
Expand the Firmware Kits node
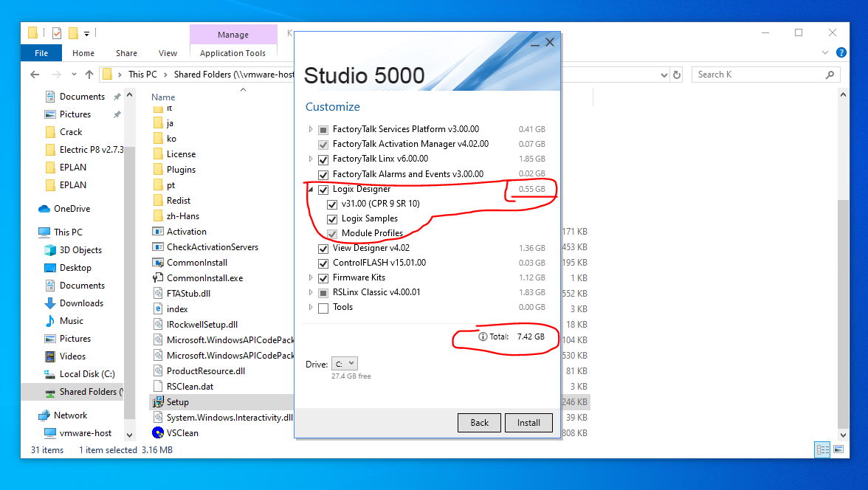click(311, 277)
